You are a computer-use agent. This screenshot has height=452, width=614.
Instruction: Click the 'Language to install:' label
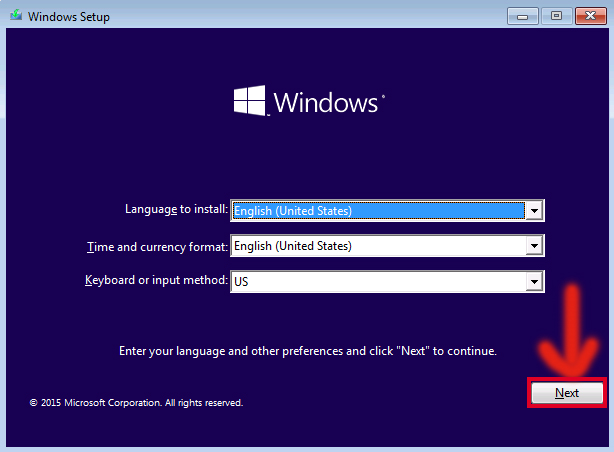coord(176,209)
